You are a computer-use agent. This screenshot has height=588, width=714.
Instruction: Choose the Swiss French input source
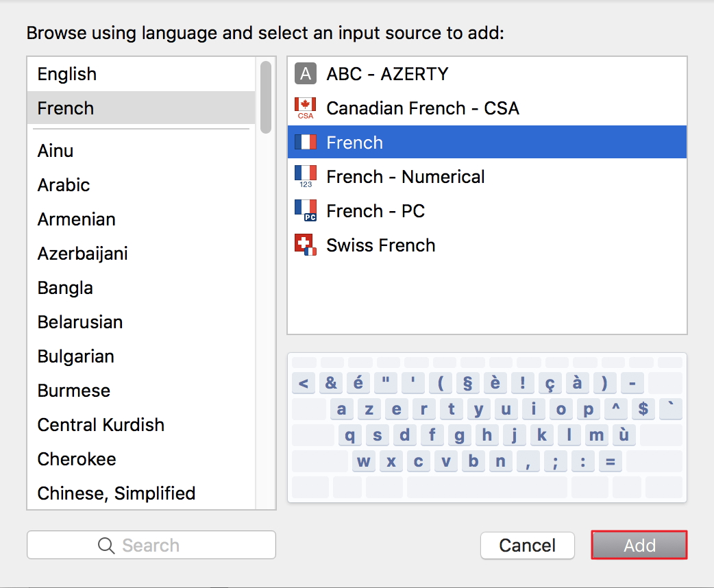[381, 245]
